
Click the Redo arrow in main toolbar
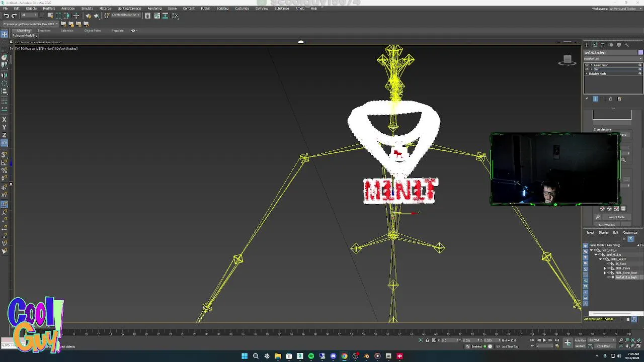pyautogui.click(x=14, y=16)
